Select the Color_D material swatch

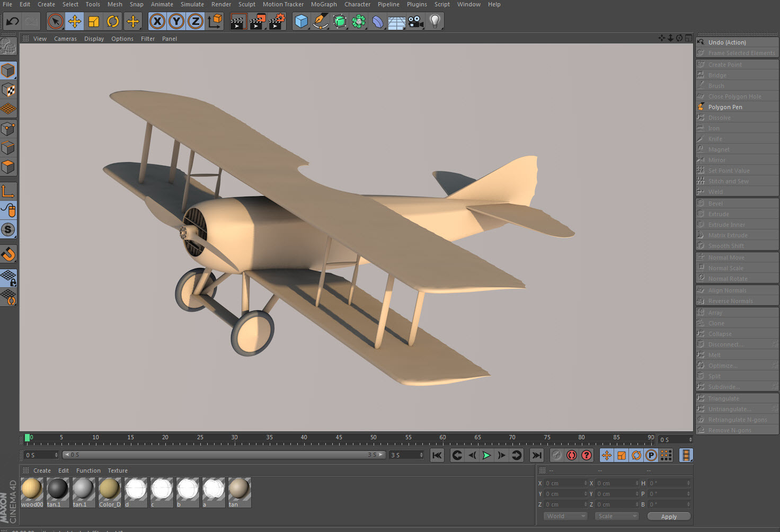110,492
